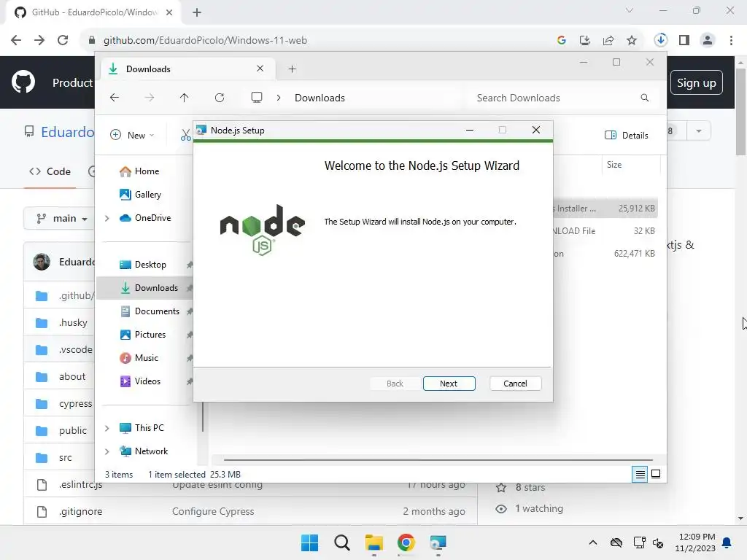Image resolution: width=747 pixels, height=560 pixels.
Task: Open the .gitignore file on GitHub
Action: click(x=80, y=511)
